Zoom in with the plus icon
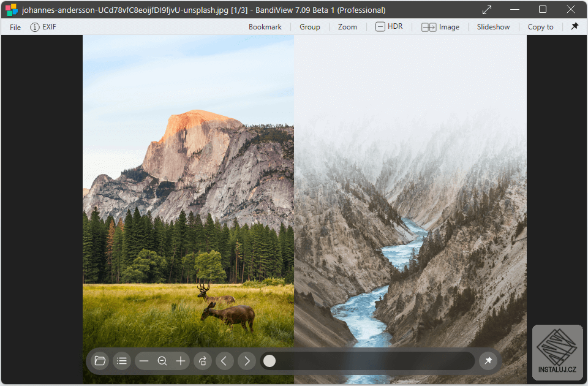Viewport: 588px width, 386px height. (181, 361)
